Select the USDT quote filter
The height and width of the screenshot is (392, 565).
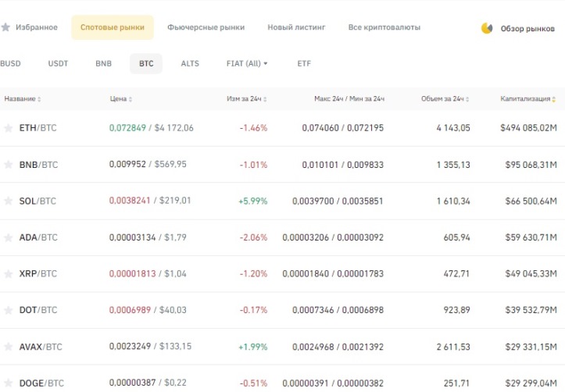pyautogui.click(x=58, y=63)
